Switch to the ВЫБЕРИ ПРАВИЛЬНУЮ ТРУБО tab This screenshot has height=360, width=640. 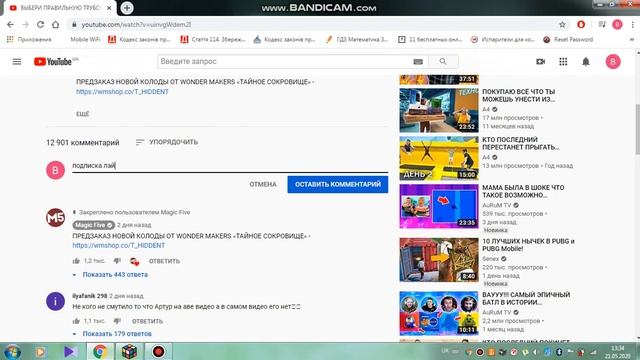coord(60,8)
